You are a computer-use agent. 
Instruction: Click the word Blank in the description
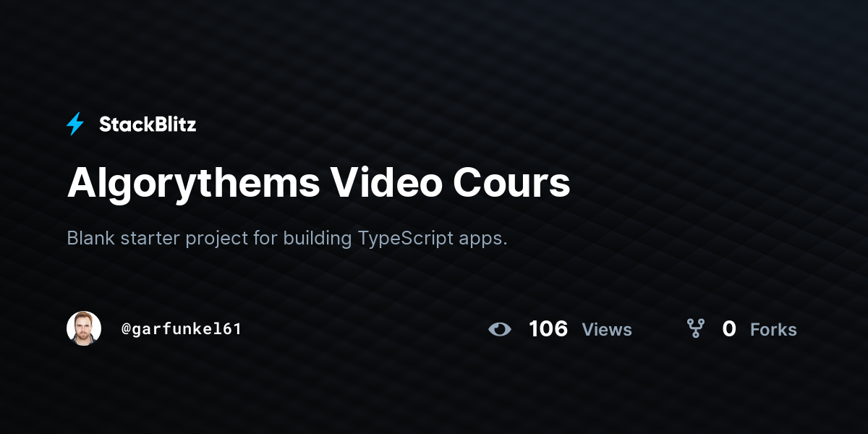click(x=91, y=238)
